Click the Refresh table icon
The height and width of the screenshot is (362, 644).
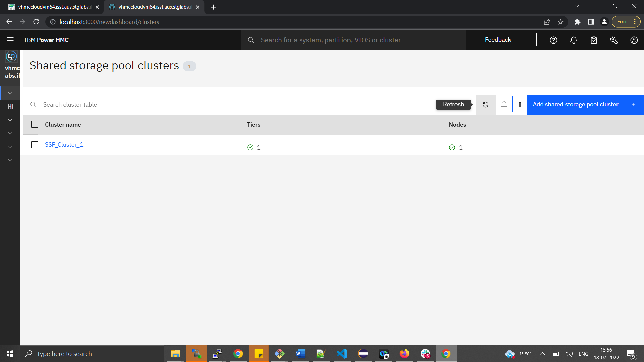click(x=485, y=105)
